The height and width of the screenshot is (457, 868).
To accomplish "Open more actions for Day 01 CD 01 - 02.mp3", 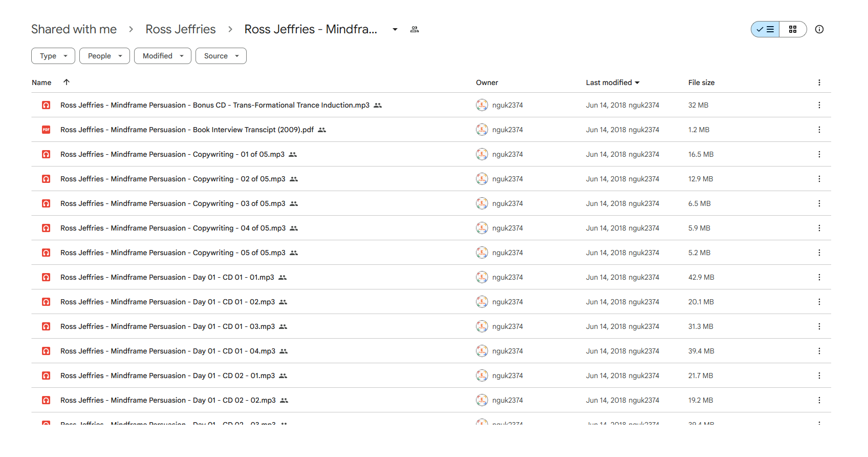I will coord(819,302).
